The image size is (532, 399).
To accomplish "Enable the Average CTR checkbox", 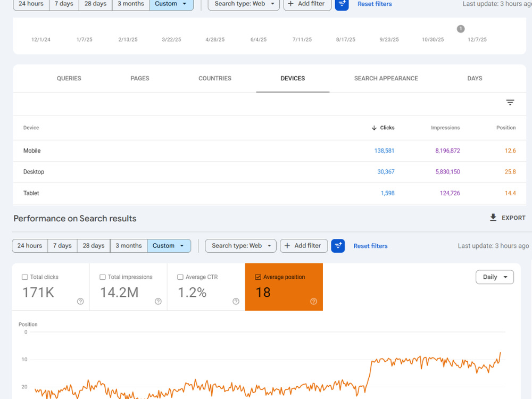I will point(180,277).
